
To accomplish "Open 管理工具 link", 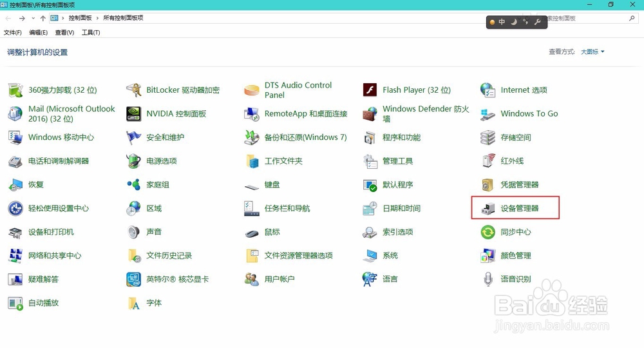I will [x=397, y=161].
